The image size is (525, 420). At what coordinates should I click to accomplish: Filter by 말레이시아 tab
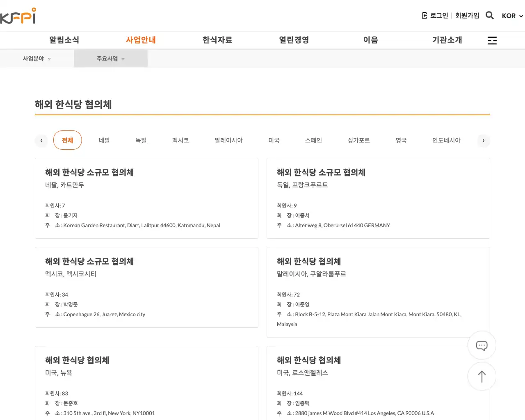tap(228, 140)
